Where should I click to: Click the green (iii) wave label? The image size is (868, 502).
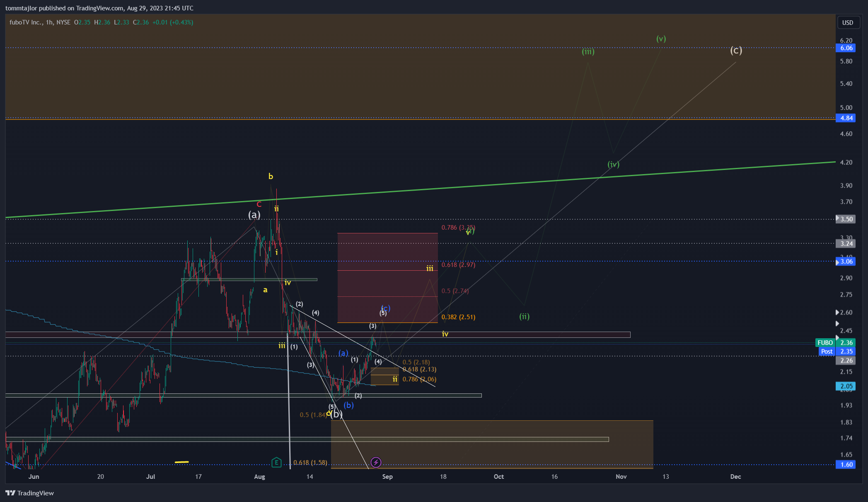(588, 51)
